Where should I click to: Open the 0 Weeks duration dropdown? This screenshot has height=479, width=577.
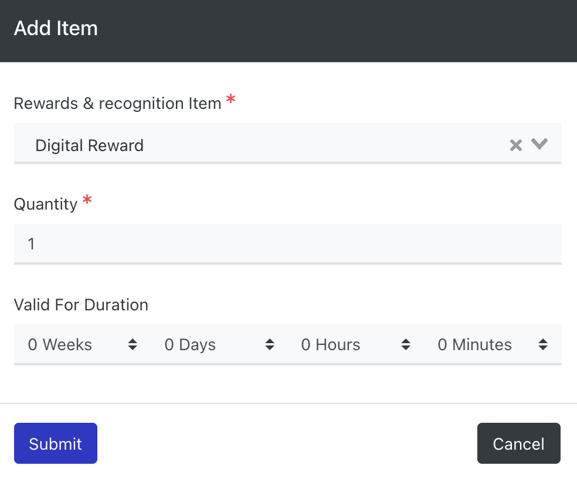82,345
